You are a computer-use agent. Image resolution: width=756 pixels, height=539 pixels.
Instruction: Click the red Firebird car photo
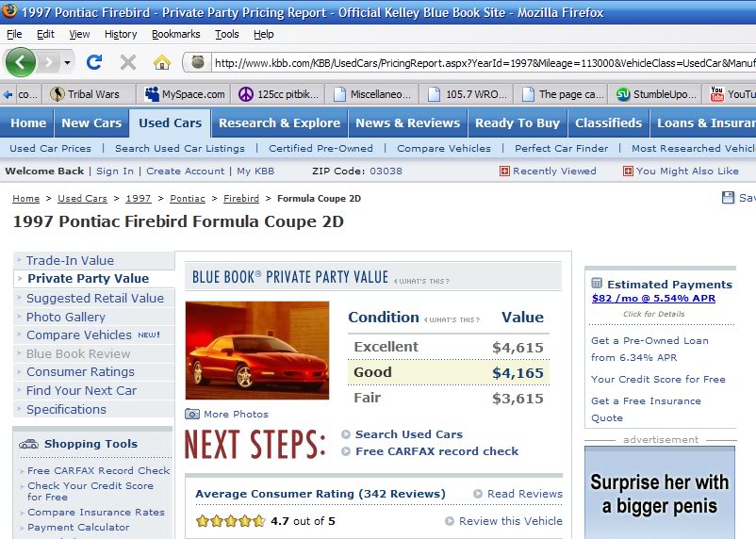tap(257, 351)
